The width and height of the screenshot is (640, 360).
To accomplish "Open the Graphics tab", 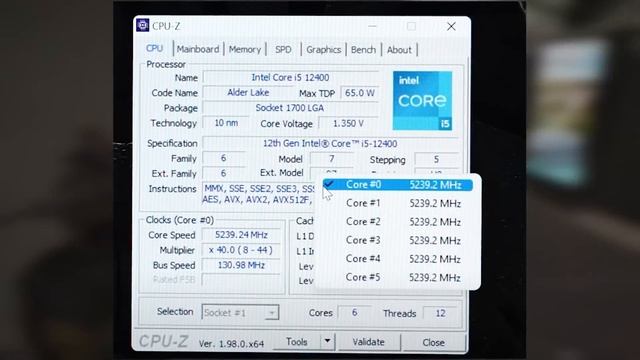I will pyautogui.click(x=323, y=50).
